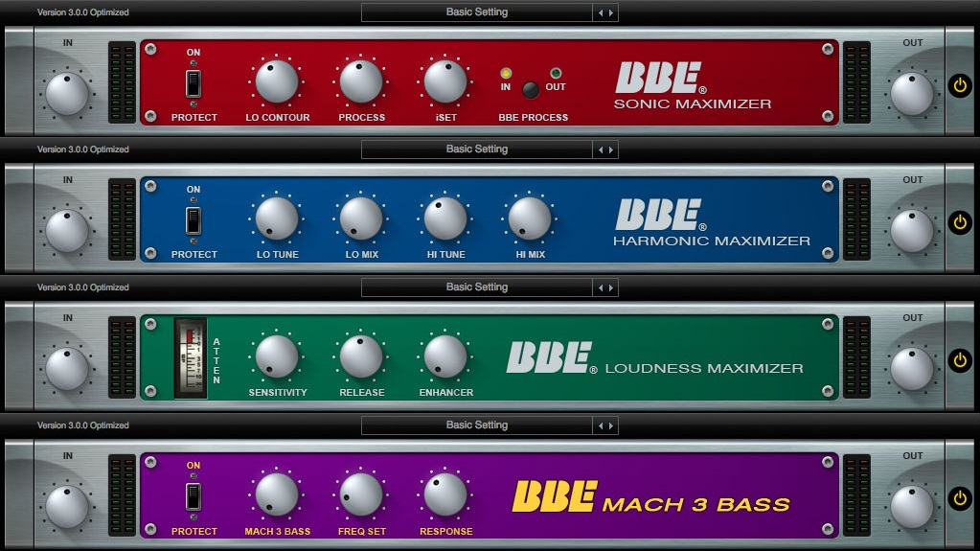Click the LO CONTOUR knob
980x551 pixels.
277,81
